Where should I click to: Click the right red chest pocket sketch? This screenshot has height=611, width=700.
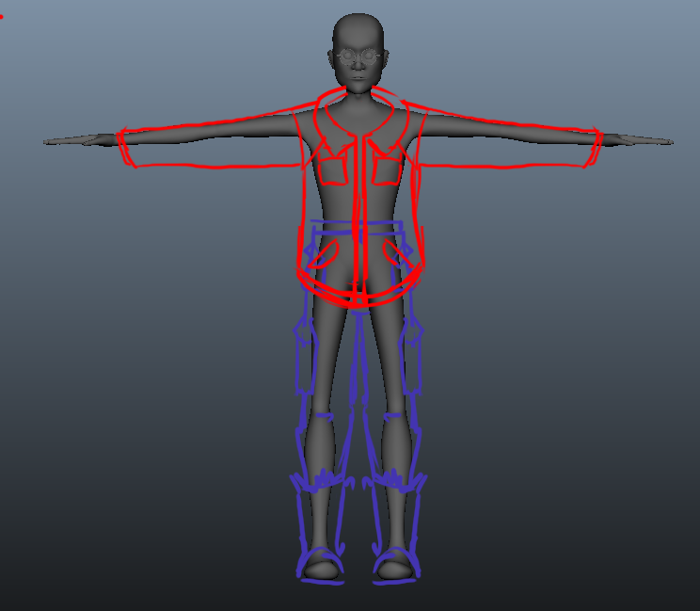[388, 167]
